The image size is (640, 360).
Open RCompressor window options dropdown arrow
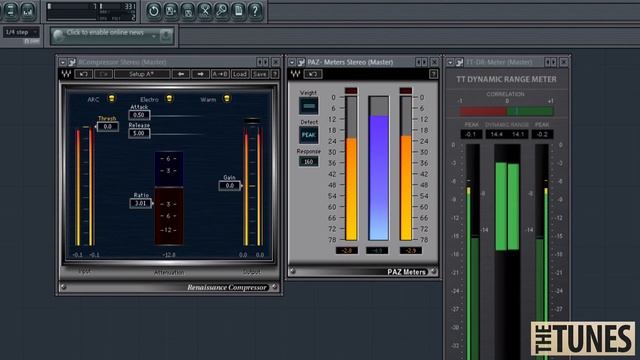pos(63,62)
